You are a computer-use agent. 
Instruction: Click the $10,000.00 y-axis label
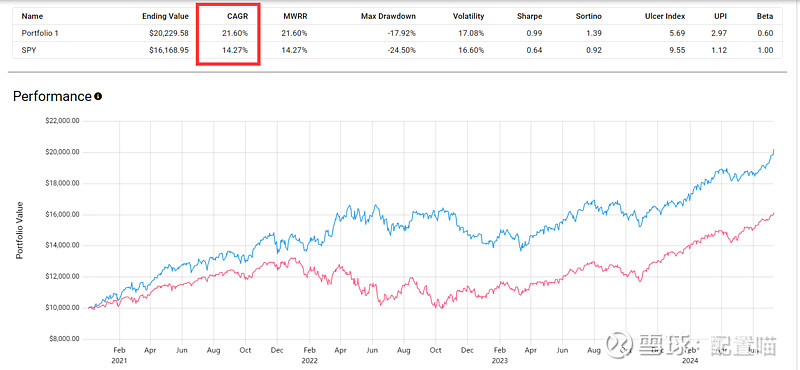coord(63,308)
